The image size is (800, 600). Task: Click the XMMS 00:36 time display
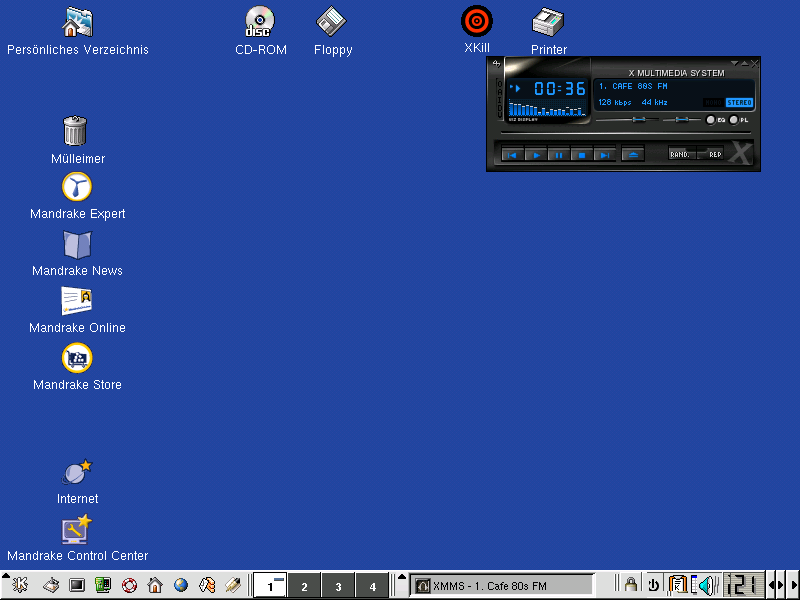click(560, 89)
